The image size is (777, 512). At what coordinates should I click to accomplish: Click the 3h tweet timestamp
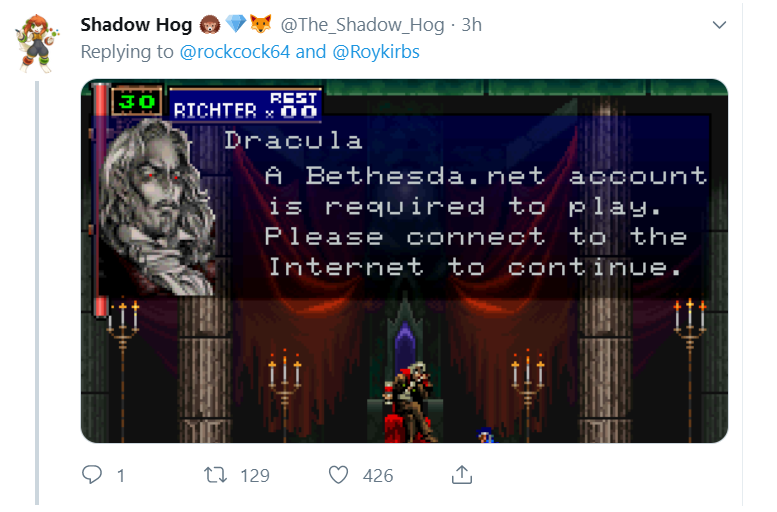point(471,25)
